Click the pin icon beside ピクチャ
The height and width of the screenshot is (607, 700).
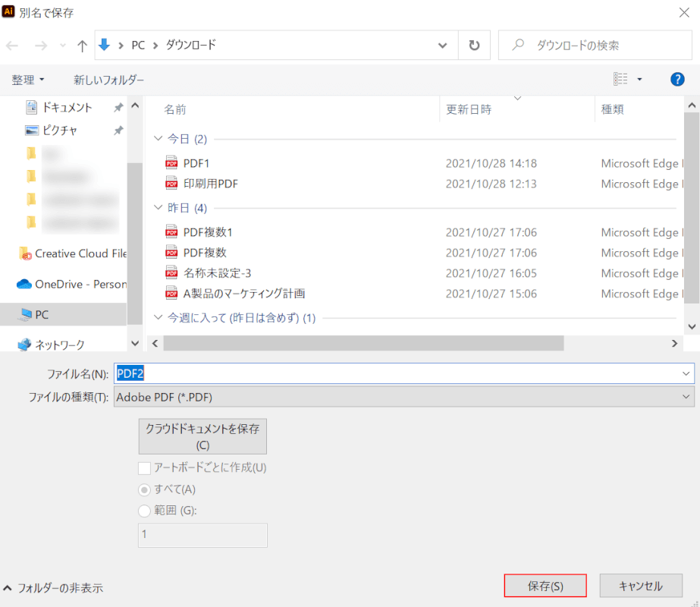pyautogui.click(x=118, y=131)
